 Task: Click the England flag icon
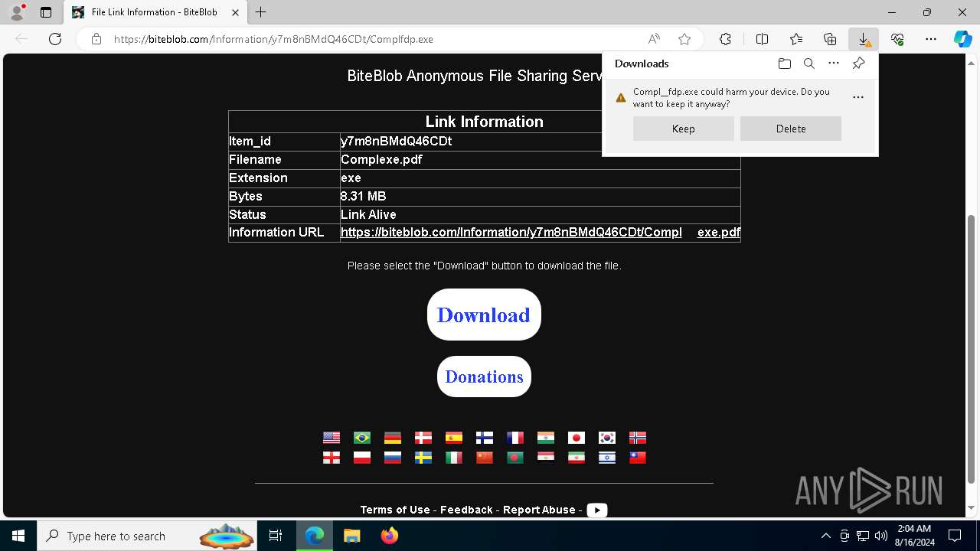point(332,458)
